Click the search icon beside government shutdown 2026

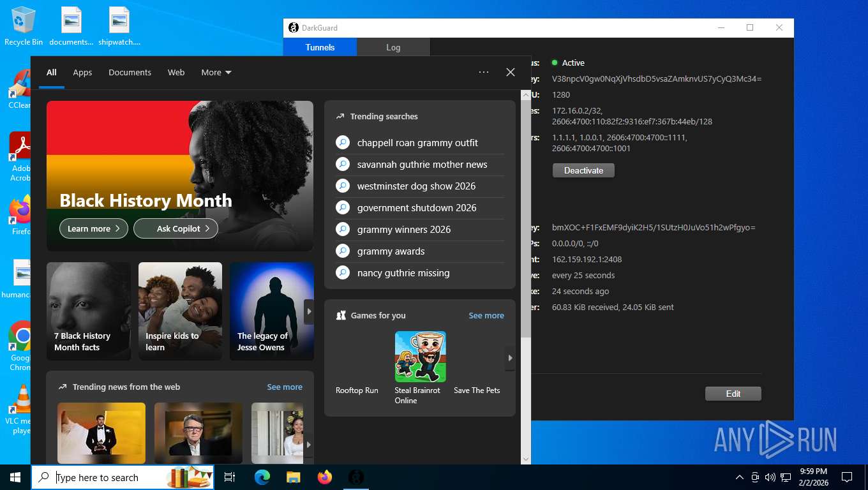[343, 208]
